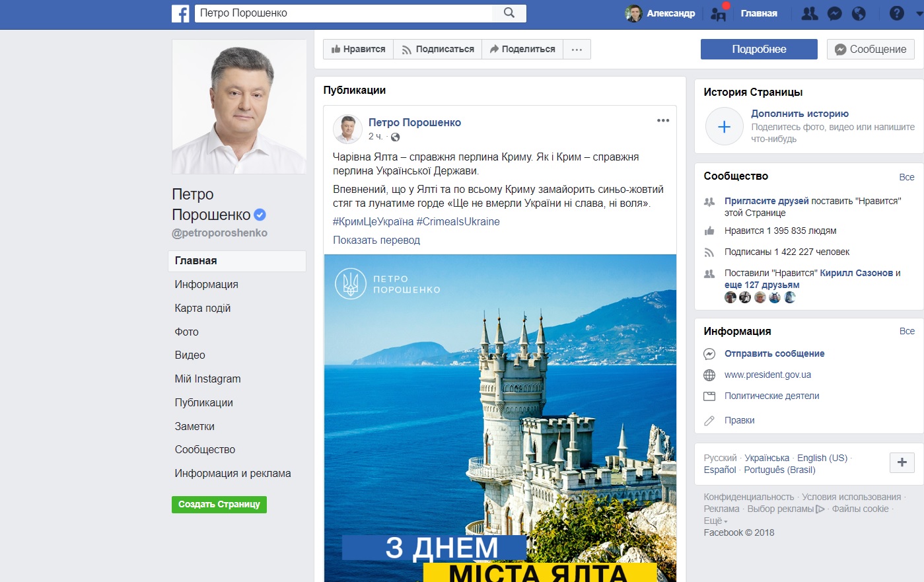The image size is (924, 582).
Task: Click the Messenger icon beside Отправить сообщение
Action: (x=709, y=353)
